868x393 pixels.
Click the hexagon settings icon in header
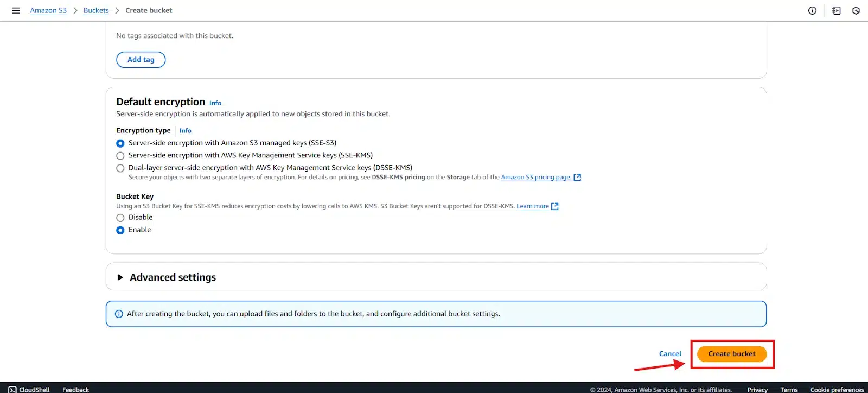pyautogui.click(x=856, y=10)
